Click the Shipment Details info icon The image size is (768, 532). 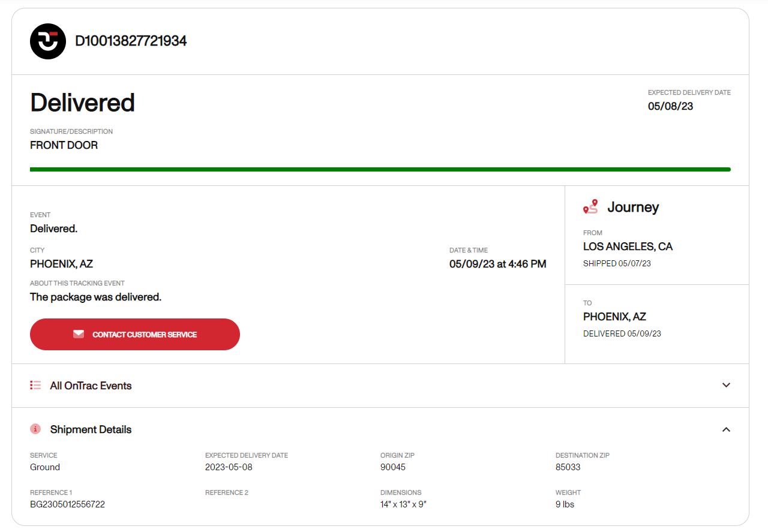point(35,429)
